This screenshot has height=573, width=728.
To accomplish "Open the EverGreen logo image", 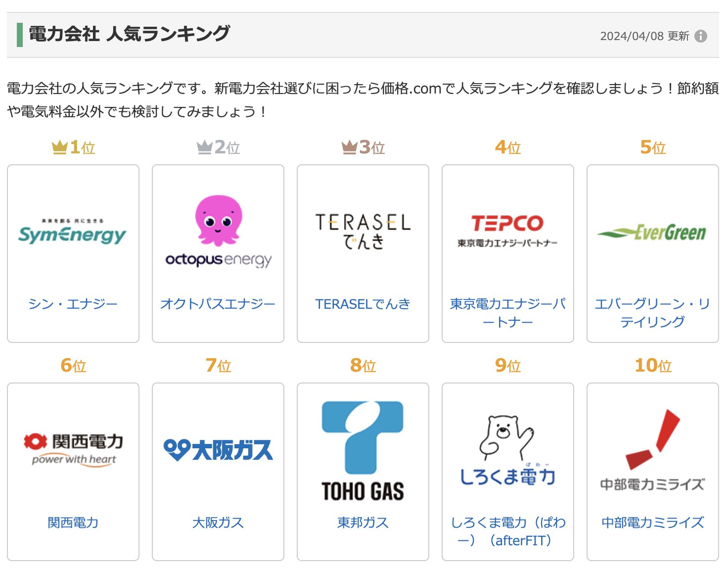I will coord(652,232).
